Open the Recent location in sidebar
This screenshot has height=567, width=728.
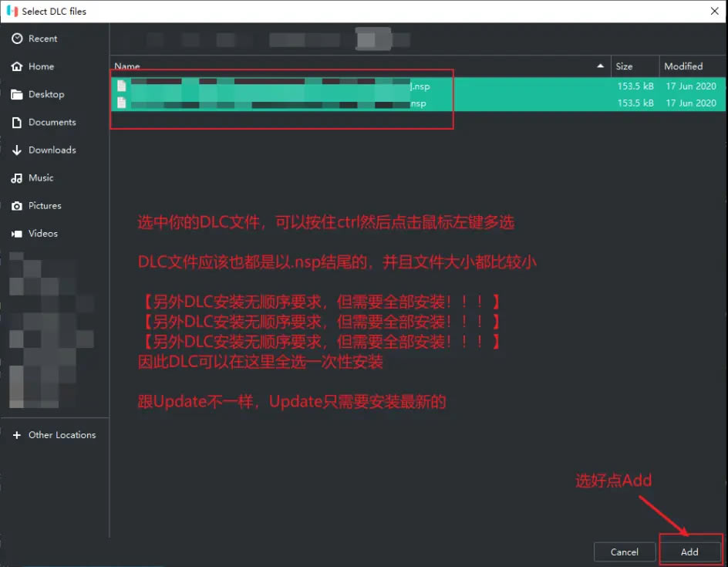tap(54, 39)
